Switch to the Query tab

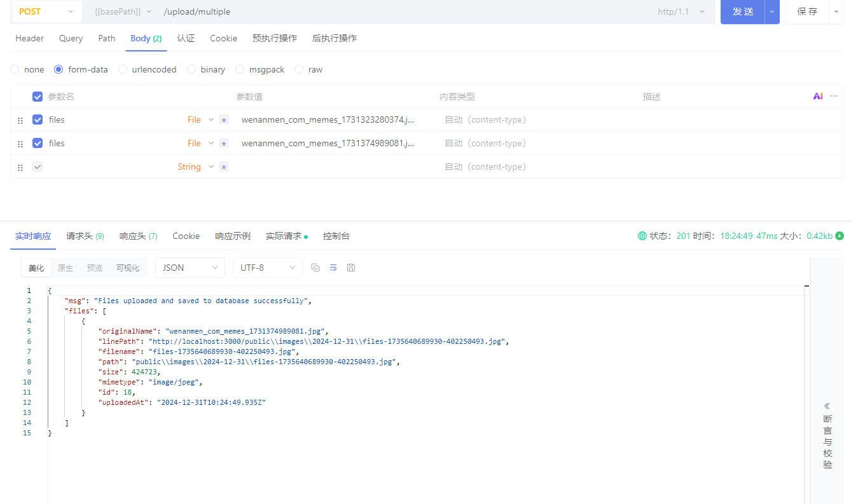[x=71, y=38]
